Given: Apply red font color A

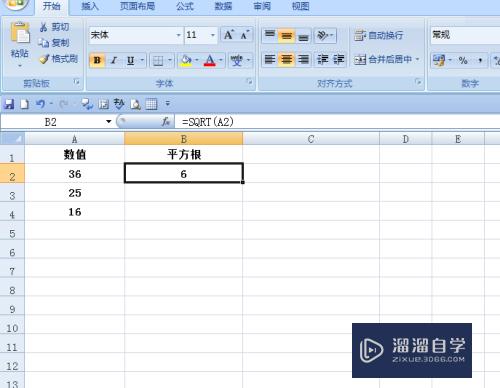Looking at the screenshot, I should coord(210,61).
